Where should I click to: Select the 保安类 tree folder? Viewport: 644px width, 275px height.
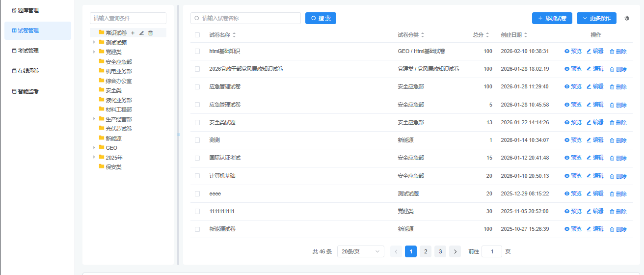point(113,167)
